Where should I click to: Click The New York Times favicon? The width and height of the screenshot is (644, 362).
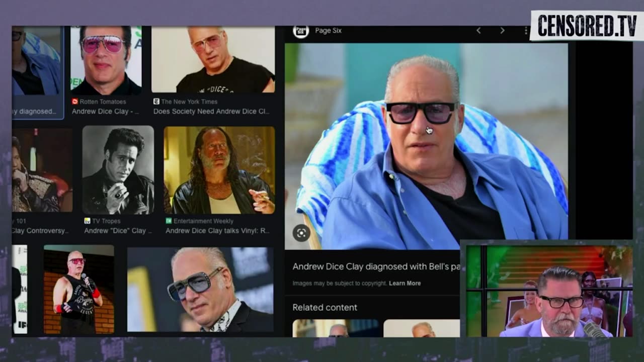pyautogui.click(x=156, y=102)
